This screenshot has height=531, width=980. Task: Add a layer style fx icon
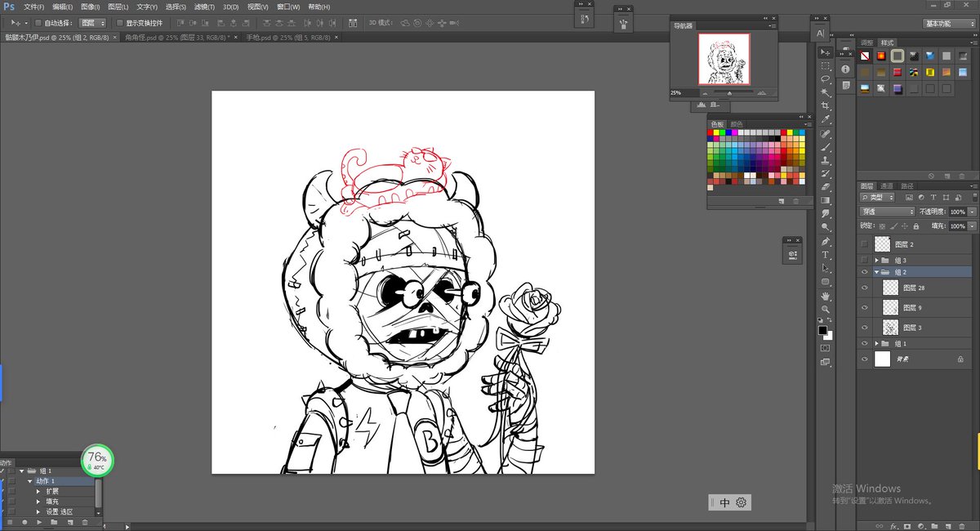tap(893, 525)
